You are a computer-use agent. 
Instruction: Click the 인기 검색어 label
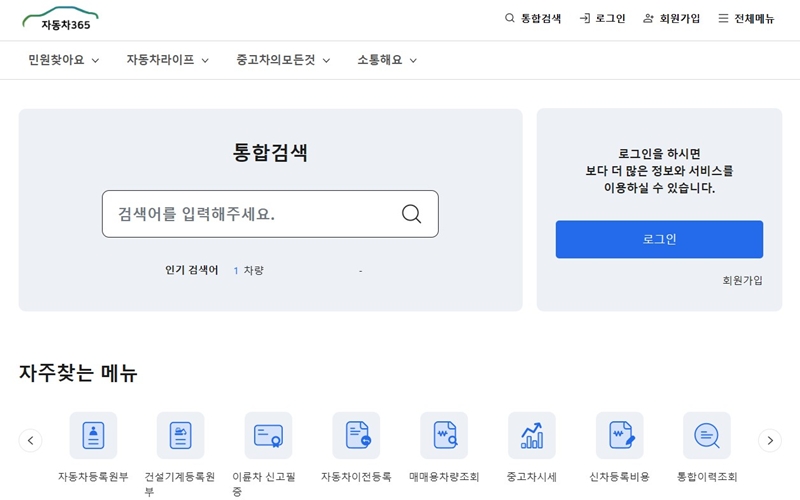click(x=191, y=270)
